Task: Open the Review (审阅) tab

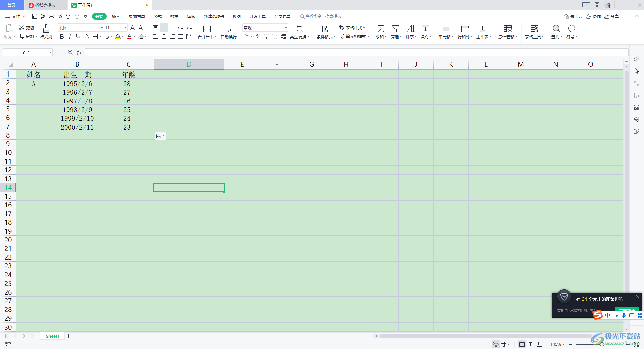Action: pyautogui.click(x=191, y=16)
